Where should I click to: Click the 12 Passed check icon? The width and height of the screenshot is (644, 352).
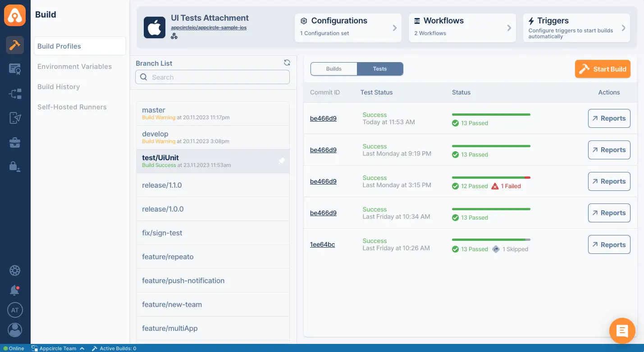click(x=456, y=186)
